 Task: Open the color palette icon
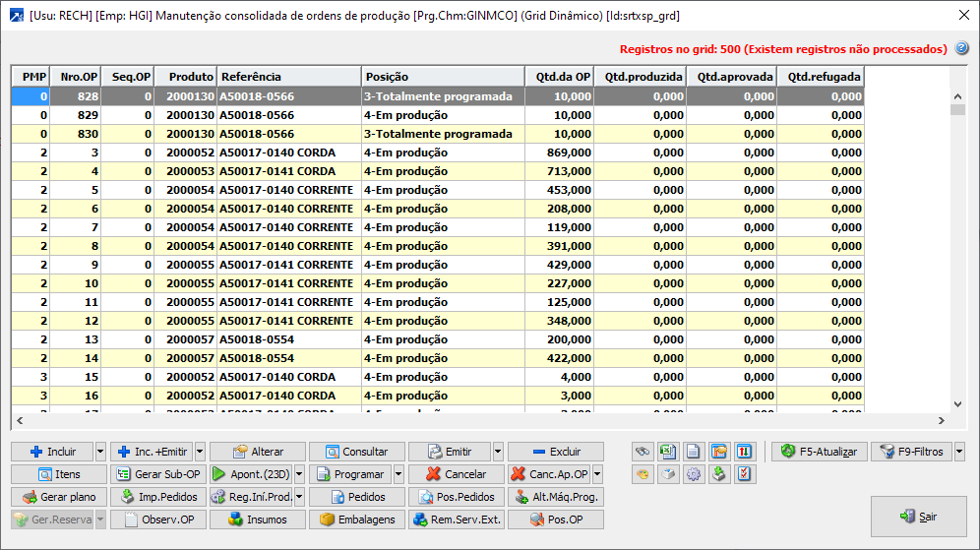[643, 474]
